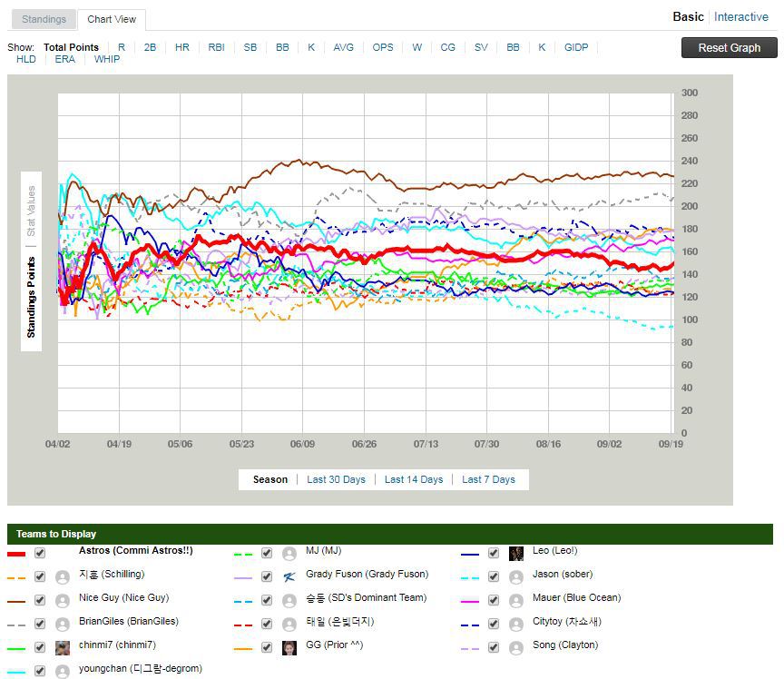This screenshot has width=784, height=679.
Task: Click the GG (Prior ^^) avatar photo
Action: pyautogui.click(x=289, y=648)
